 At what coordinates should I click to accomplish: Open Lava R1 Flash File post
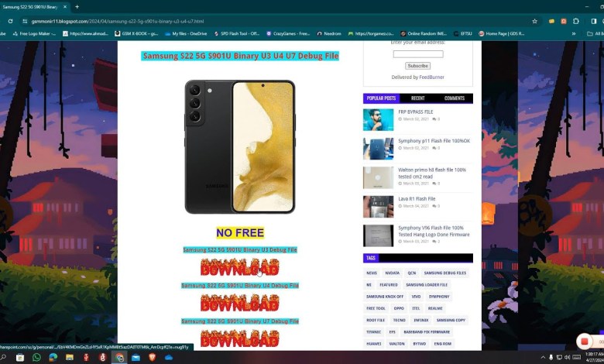click(x=417, y=199)
